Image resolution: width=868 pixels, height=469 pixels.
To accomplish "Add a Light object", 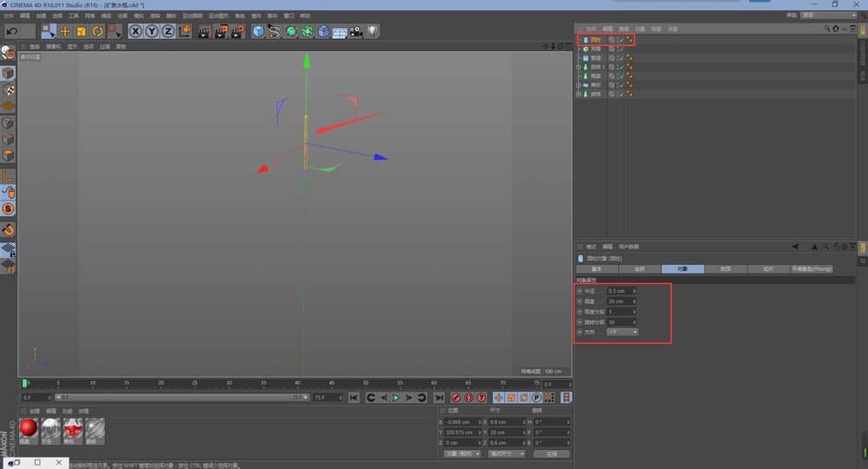I will [x=372, y=31].
